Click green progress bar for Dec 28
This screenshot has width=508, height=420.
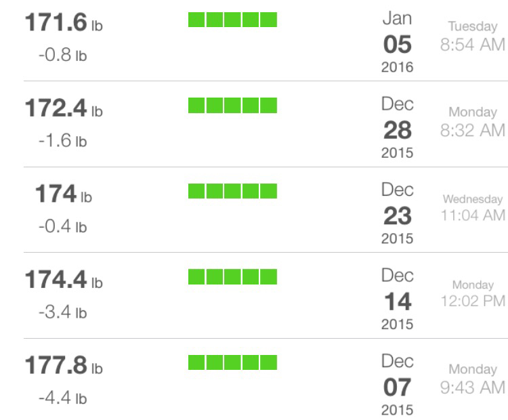tap(232, 105)
